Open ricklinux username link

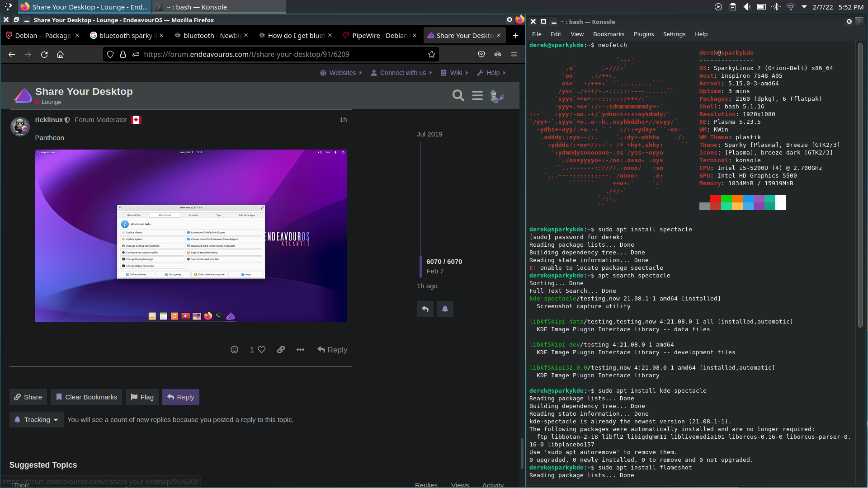pyautogui.click(x=49, y=120)
